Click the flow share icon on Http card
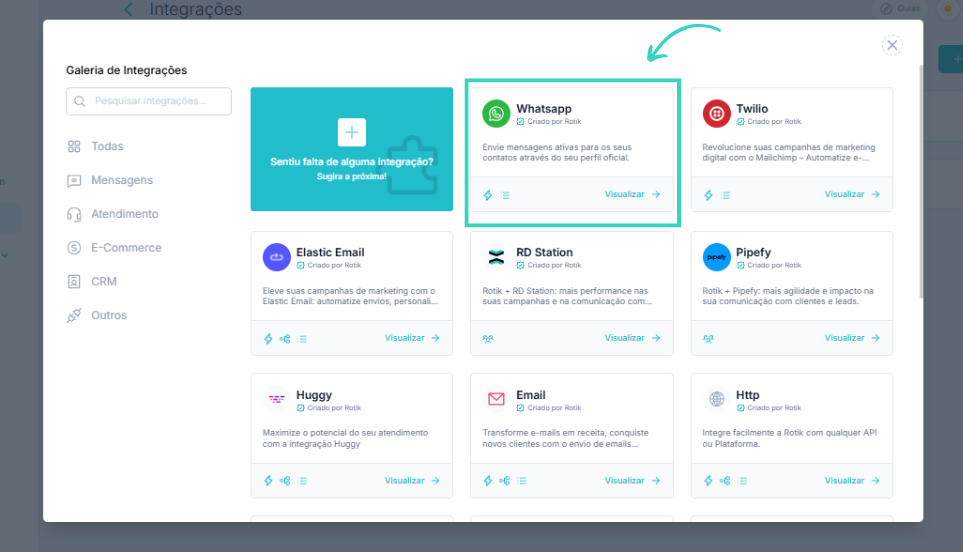Viewport: 963px width, 552px height. click(x=725, y=481)
